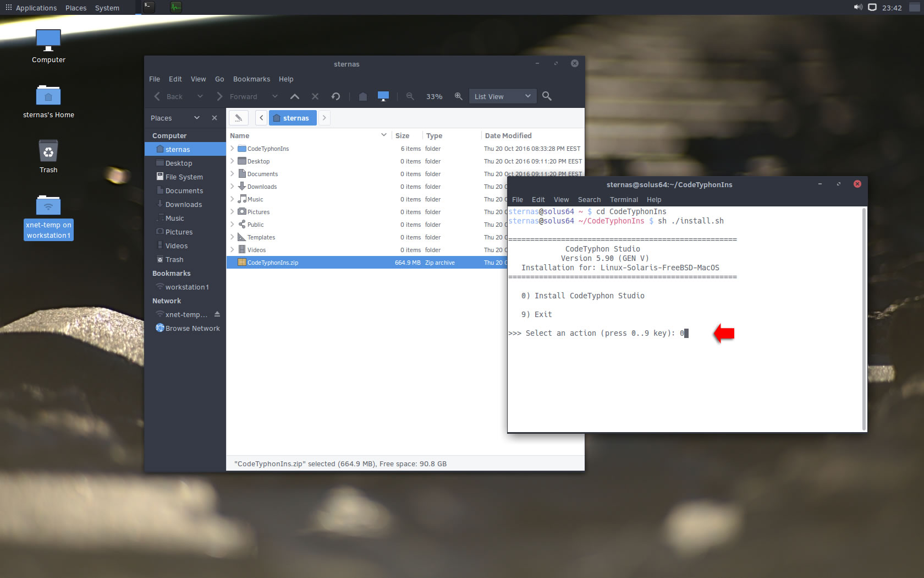Viewport: 924px width, 578px height.
Task: Expand the Public folder row
Action: [232, 225]
